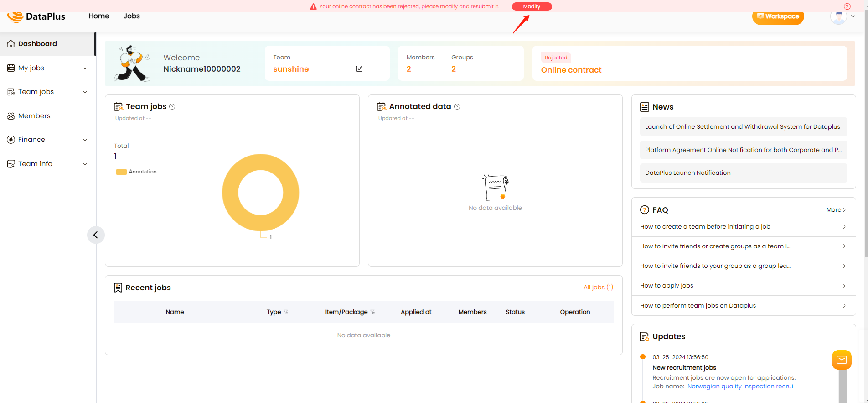Screen dimensions: 868x403
Task: Open Jobs in top navigation
Action: click(131, 16)
